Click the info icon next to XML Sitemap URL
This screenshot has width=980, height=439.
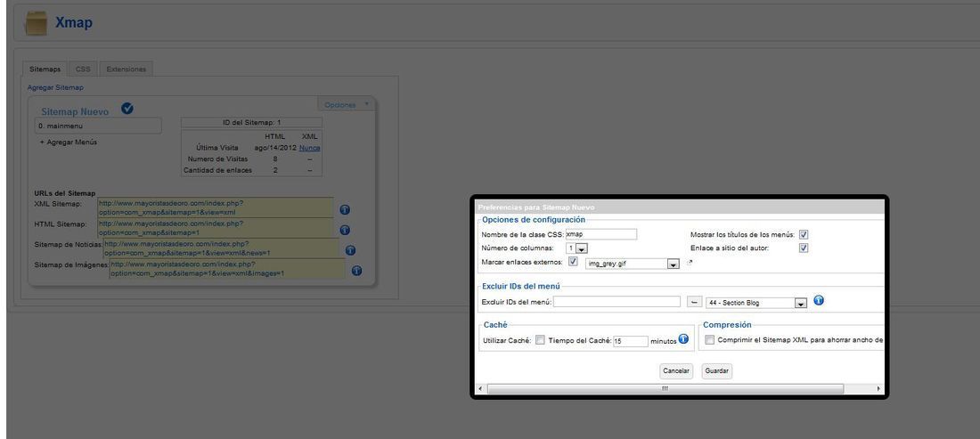coord(345,210)
